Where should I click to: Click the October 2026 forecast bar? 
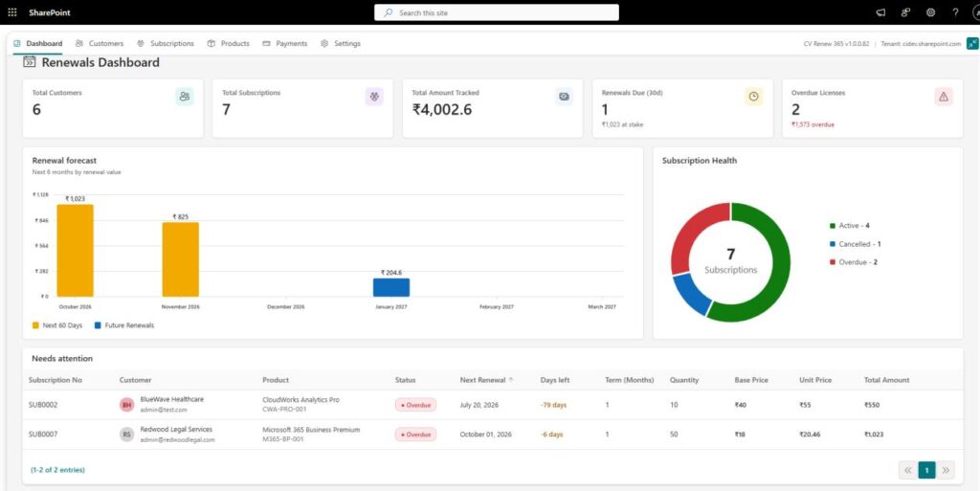75,251
